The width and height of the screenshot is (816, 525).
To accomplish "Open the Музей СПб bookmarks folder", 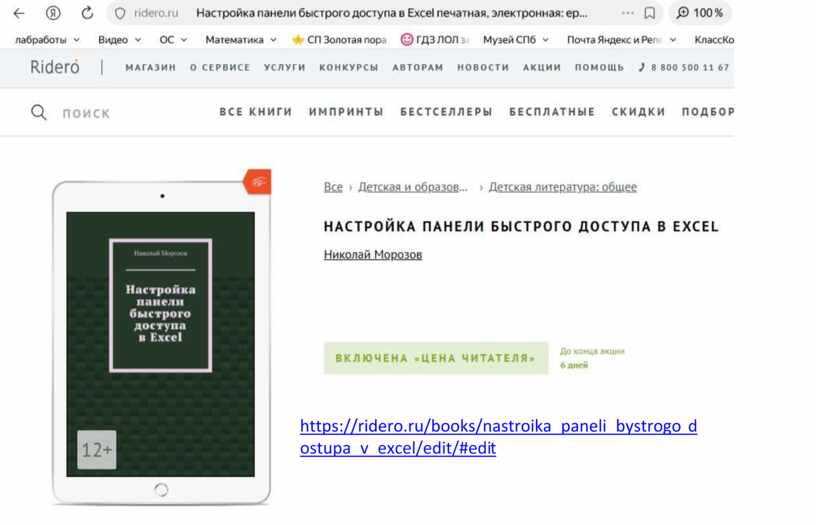I will click(x=515, y=40).
